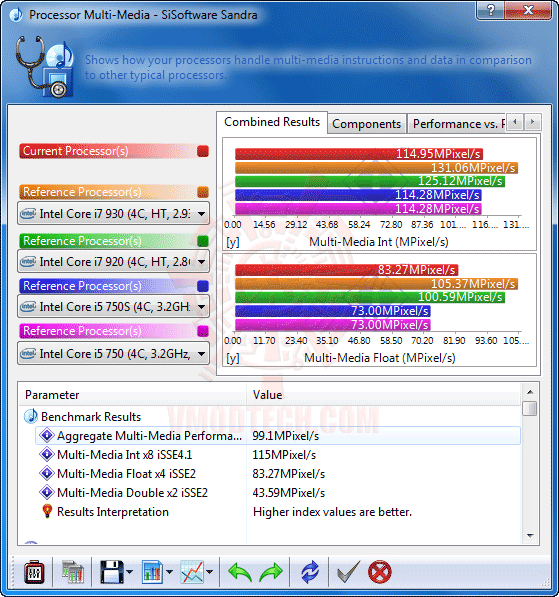Refresh the benchmark with blue arrows icon
The width and height of the screenshot is (559, 597).
pos(310,572)
